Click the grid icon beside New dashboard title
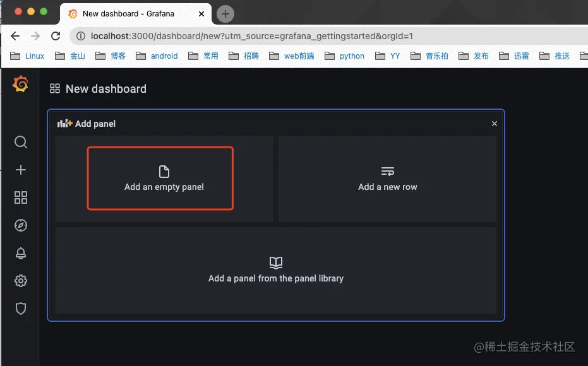The height and width of the screenshot is (366, 588). tap(55, 88)
